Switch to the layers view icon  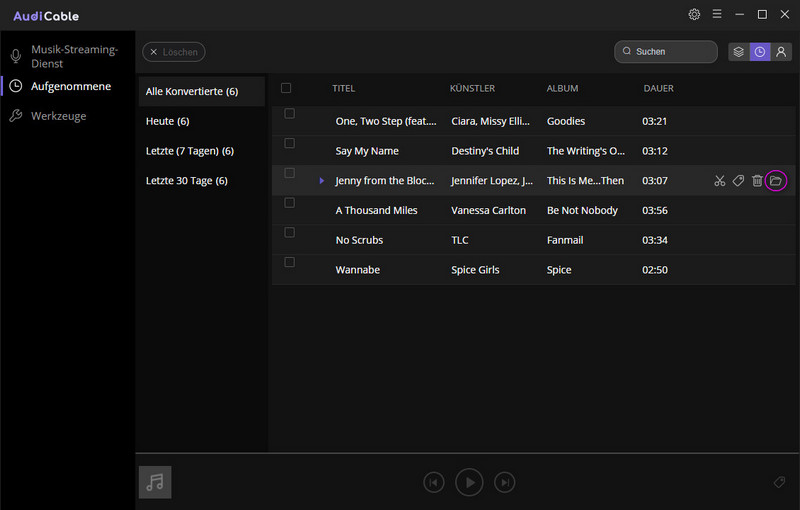click(x=738, y=52)
